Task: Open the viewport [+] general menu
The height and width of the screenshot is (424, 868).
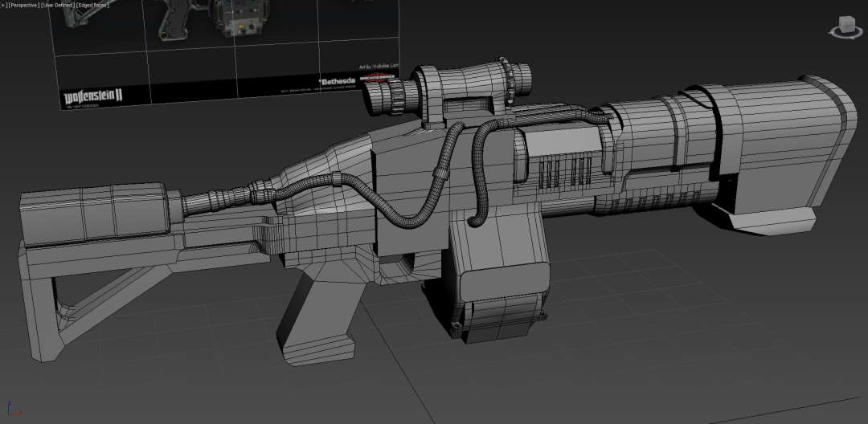Action: coord(2,5)
